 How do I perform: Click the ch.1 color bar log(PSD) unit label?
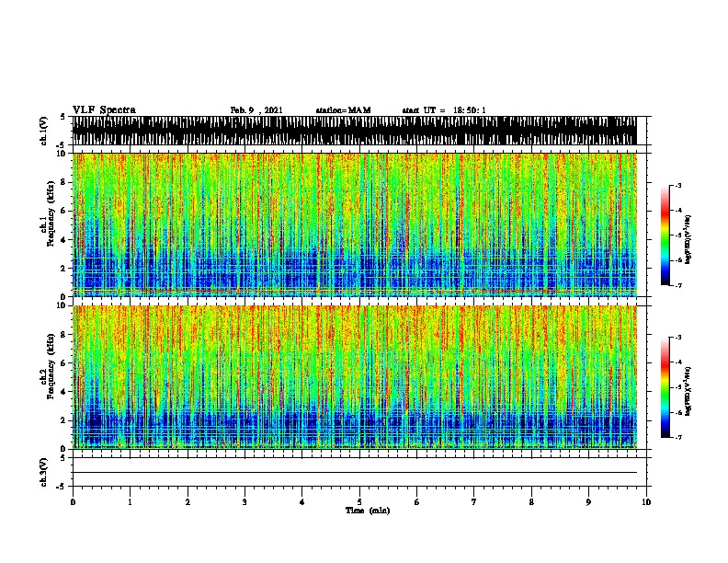pyautogui.click(x=688, y=240)
